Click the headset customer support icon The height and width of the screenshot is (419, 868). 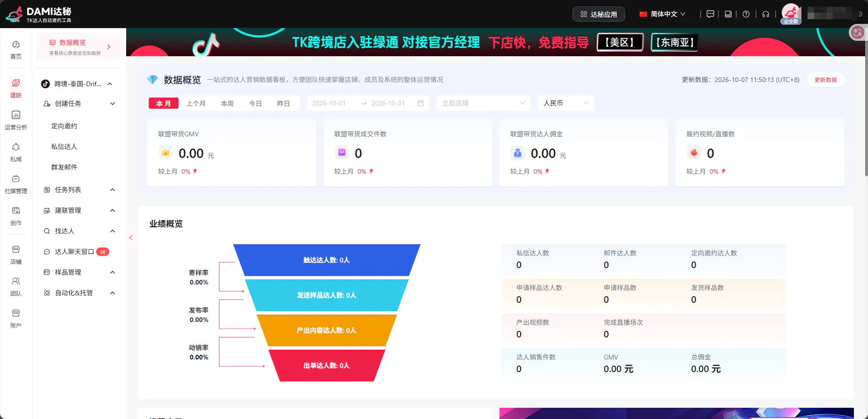tap(766, 14)
